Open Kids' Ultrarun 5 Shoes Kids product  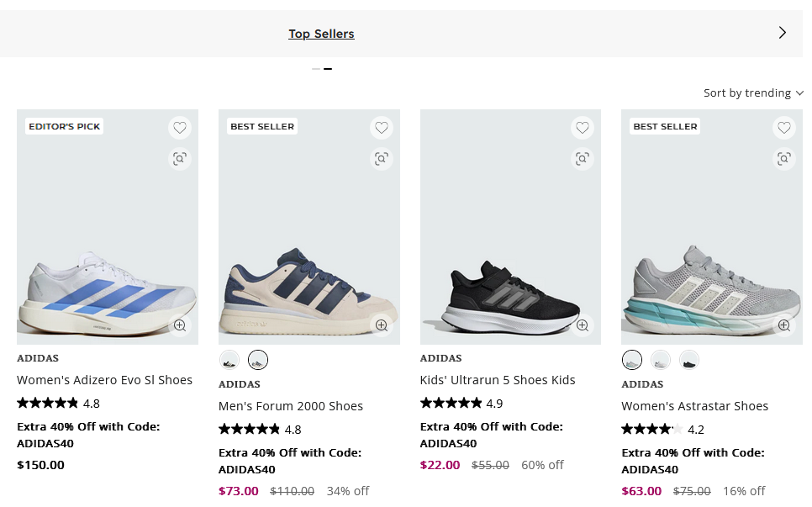click(x=498, y=380)
